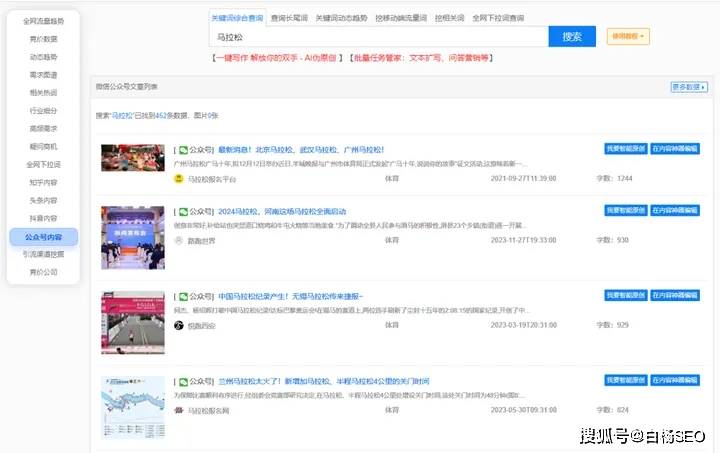Select highlighted 公众号内容 in the sidebar

pos(44,237)
